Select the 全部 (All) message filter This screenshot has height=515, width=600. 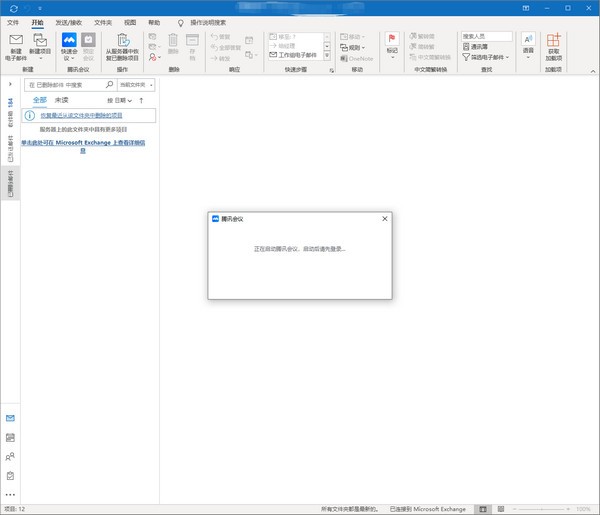pos(39,101)
